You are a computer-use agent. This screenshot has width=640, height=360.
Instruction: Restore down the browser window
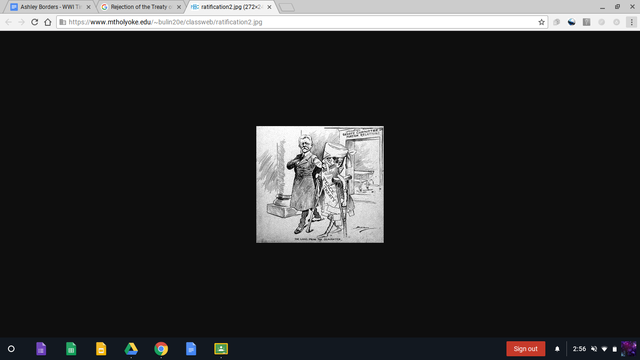pos(618,7)
